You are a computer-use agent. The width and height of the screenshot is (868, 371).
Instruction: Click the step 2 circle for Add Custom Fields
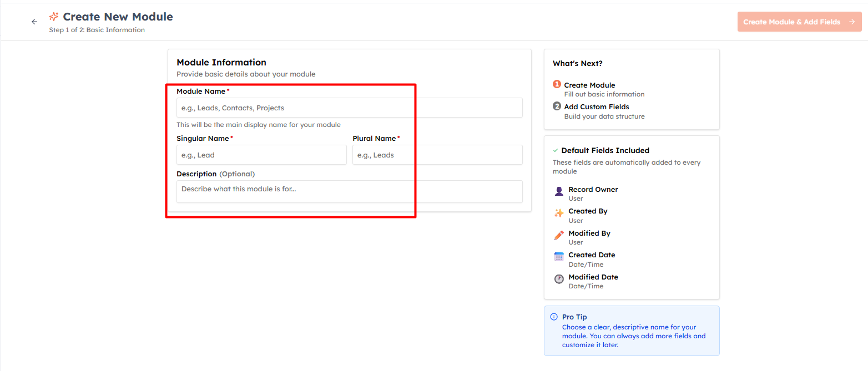pyautogui.click(x=557, y=106)
